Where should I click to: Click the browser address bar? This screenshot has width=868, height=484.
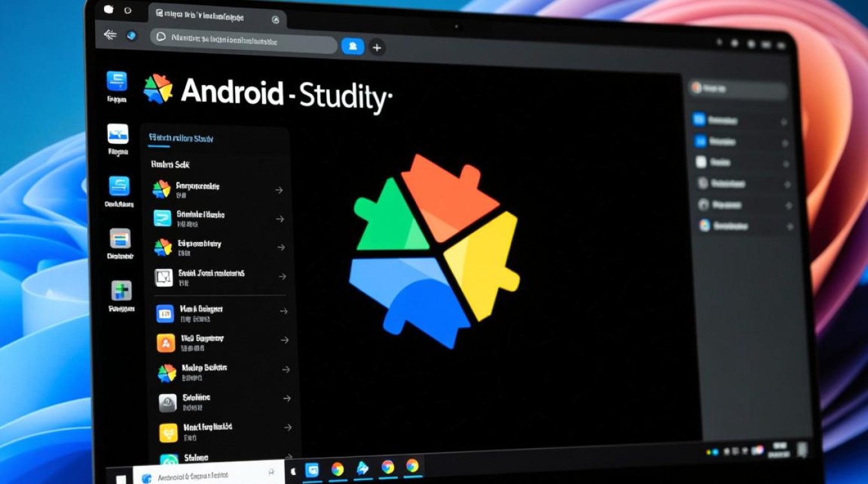tap(245, 40)
